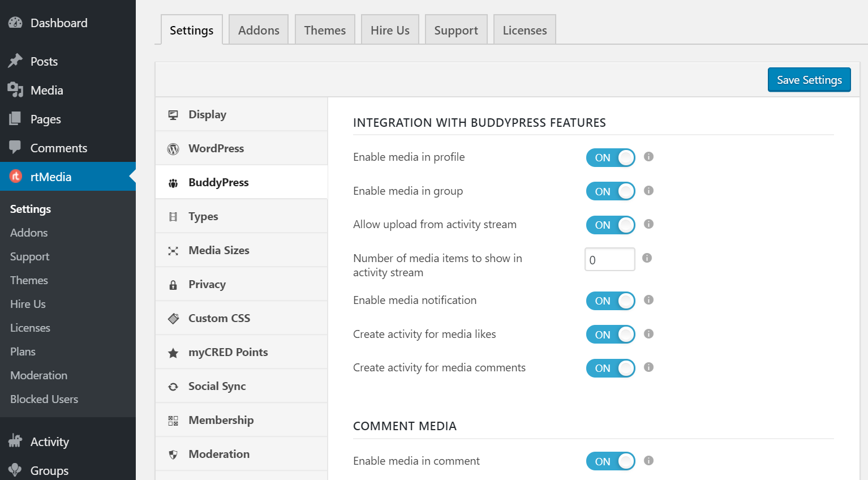Open the Licenses tab
868x480 pixels.
click(524, 29)
